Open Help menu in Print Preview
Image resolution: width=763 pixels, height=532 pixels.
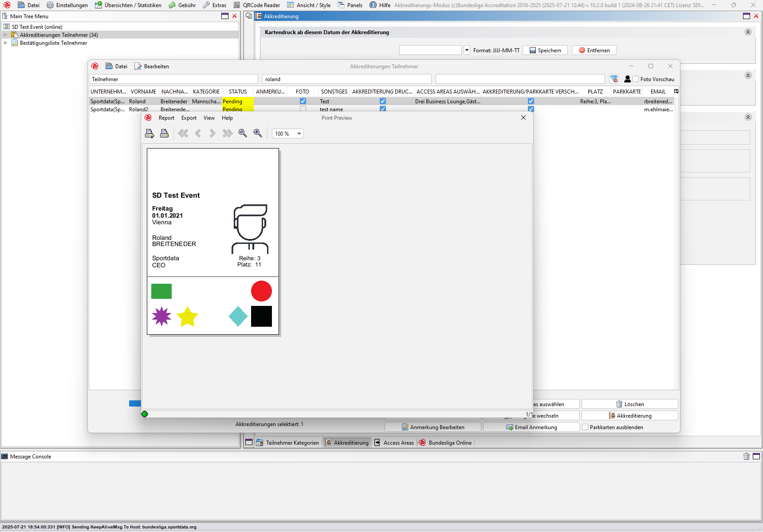227,117
